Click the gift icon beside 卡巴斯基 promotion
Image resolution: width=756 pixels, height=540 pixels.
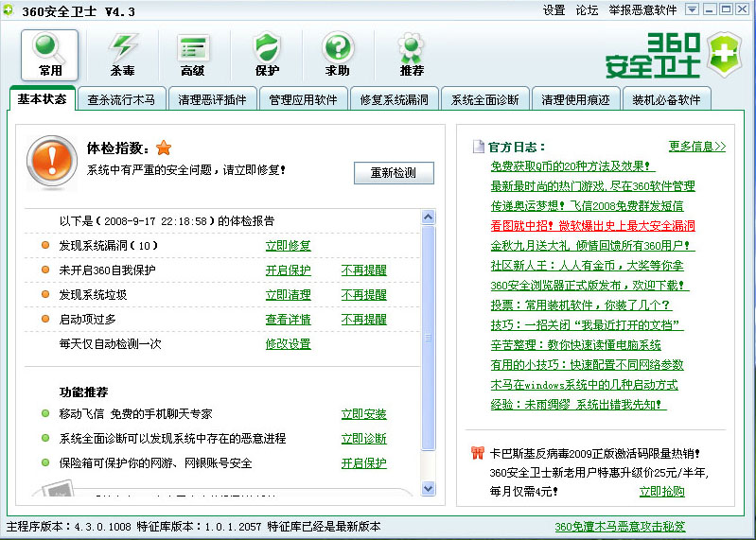pos(477,453)
